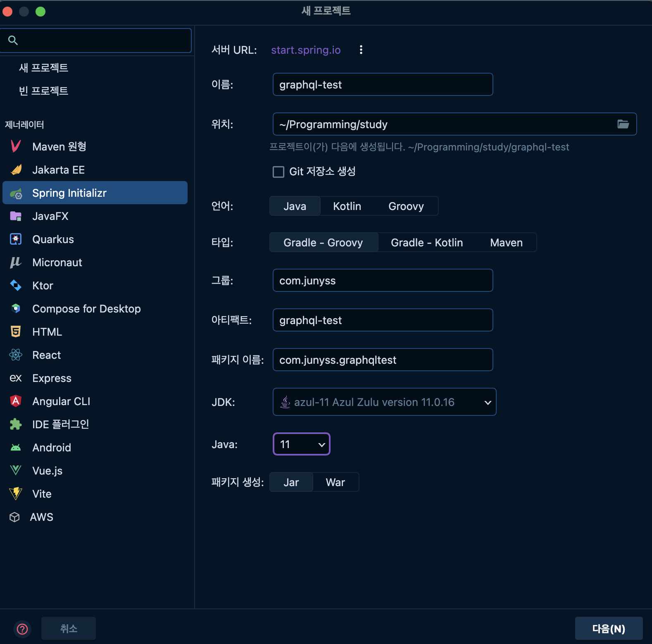Select the JavaFX label
The width and height of the screenshot is (652, 644).
(x=50, y=216)
